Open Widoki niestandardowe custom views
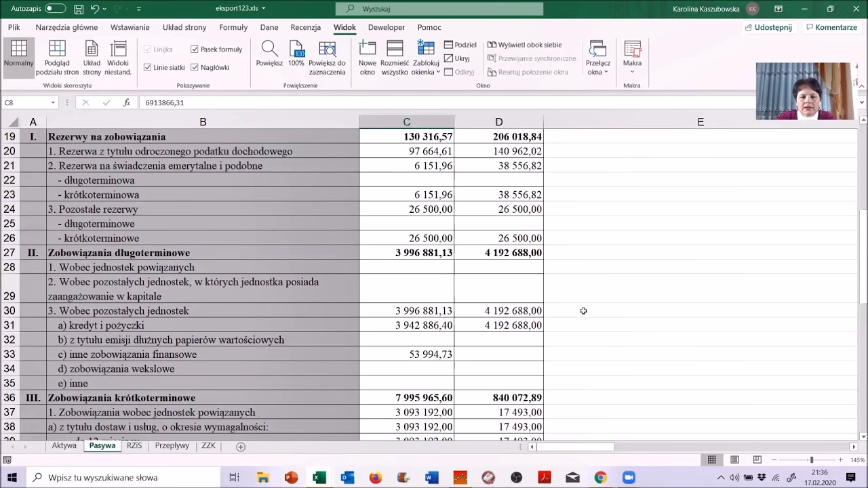 (x=118, y=49)
